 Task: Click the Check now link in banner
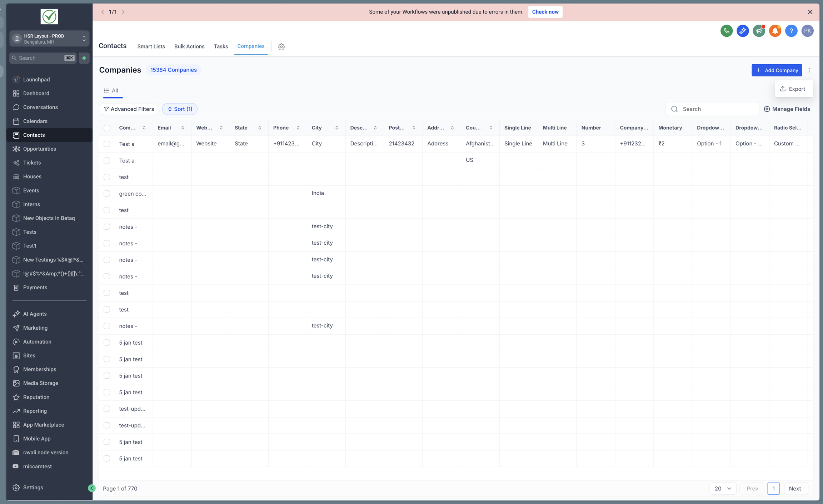pos(545,12)
